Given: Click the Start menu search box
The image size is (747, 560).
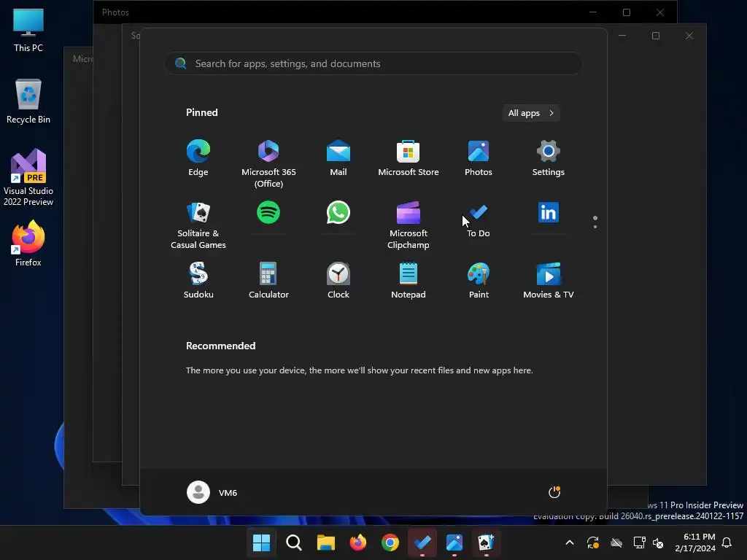Looking at the screenshot, I should (373, 63).
